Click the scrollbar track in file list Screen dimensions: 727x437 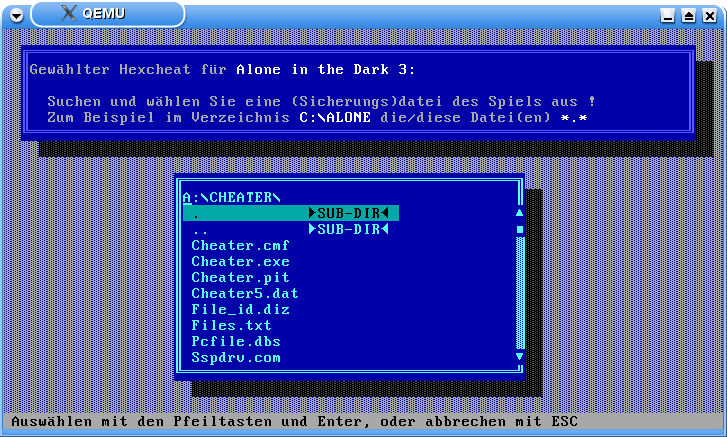pos(520,292)
